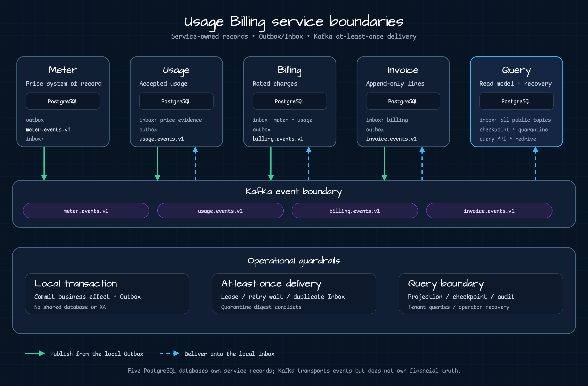The image size is (588, 386).
Task: Click "inbox: price evidence" in Usage card
Action: point(171,120)
